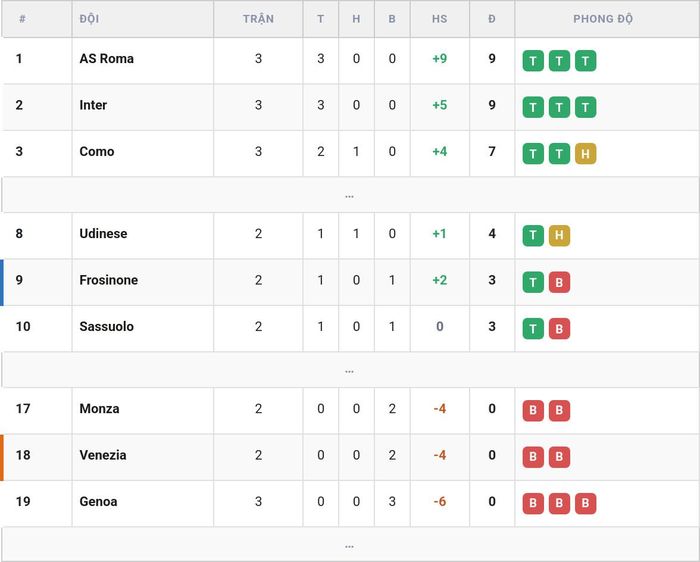Viewport: 700px width, 562px height.
Task: Sort table by HS column header
Action: (440, 19)
